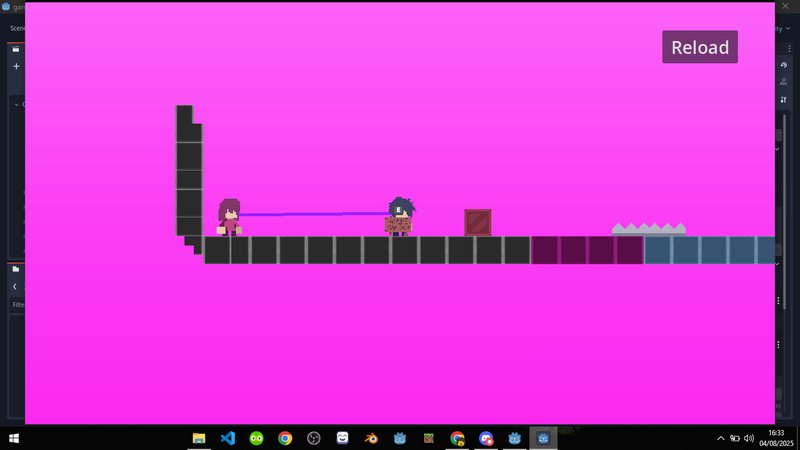Open the Scene dock tab icon
800x450 pixels.
click(x=16, y=49)
